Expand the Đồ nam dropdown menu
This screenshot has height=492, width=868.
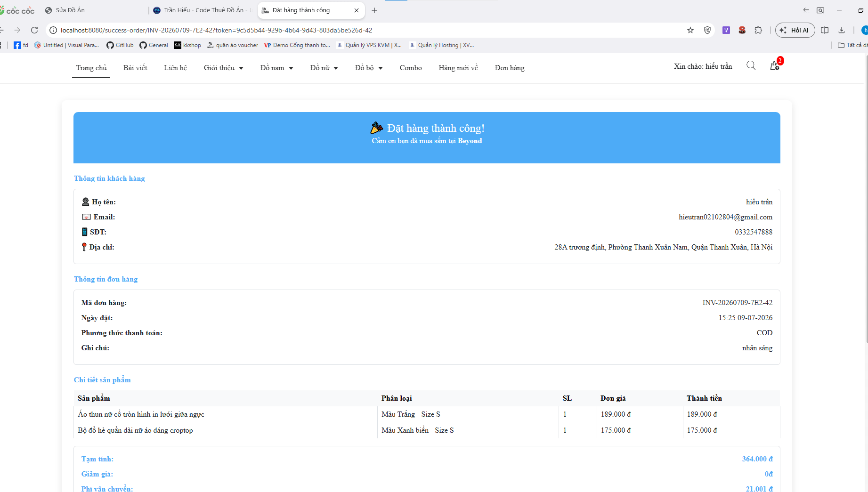pos(276,68)
